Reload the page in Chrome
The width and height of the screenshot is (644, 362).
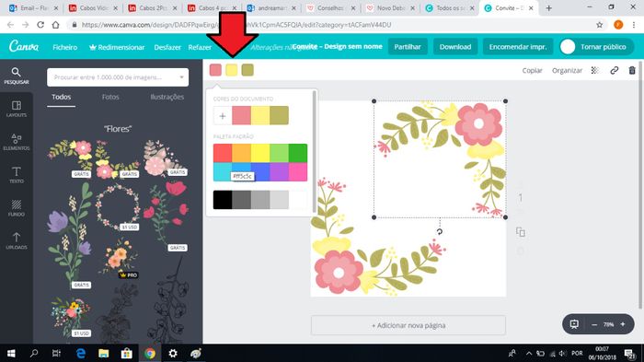point(40,25)
